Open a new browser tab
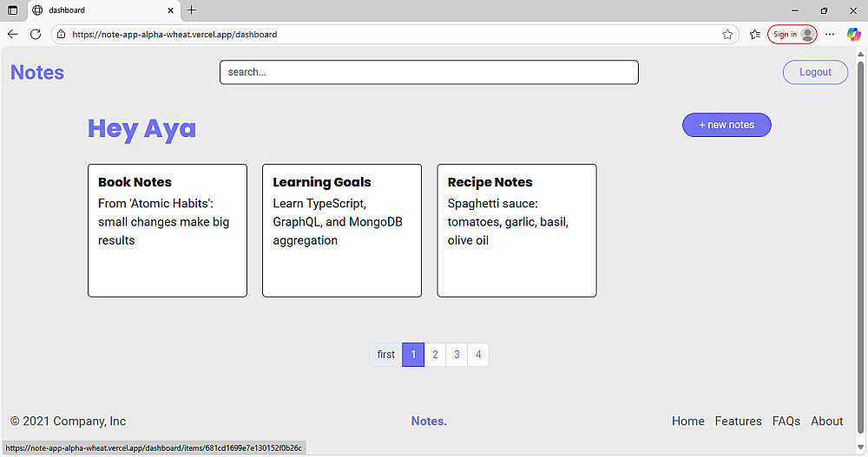This screenshot has height=457, width=868. coord(192,10)
